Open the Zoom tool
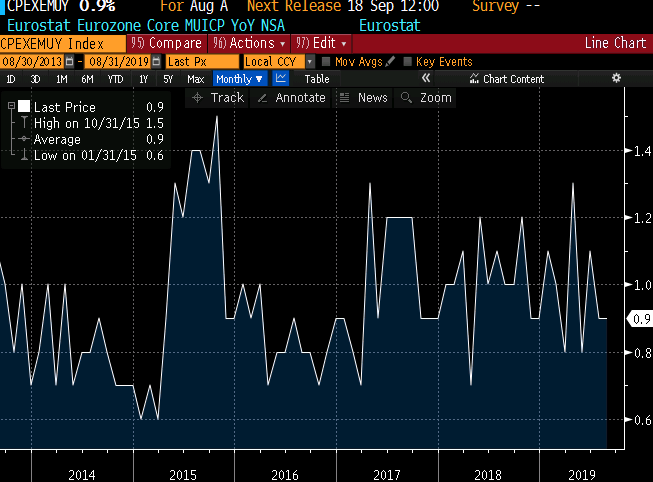The width and height of the screenshot is (653, 482). (x=425, y=97)
